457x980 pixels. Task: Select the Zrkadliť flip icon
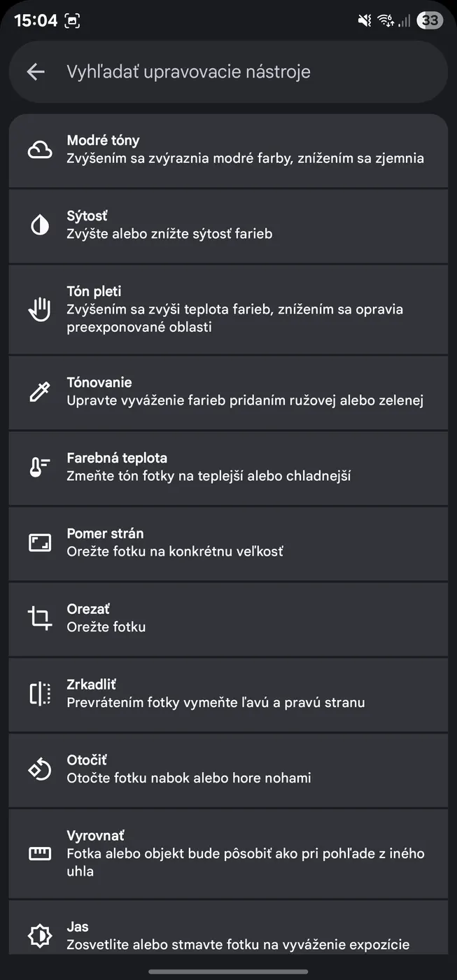(40, 694)
